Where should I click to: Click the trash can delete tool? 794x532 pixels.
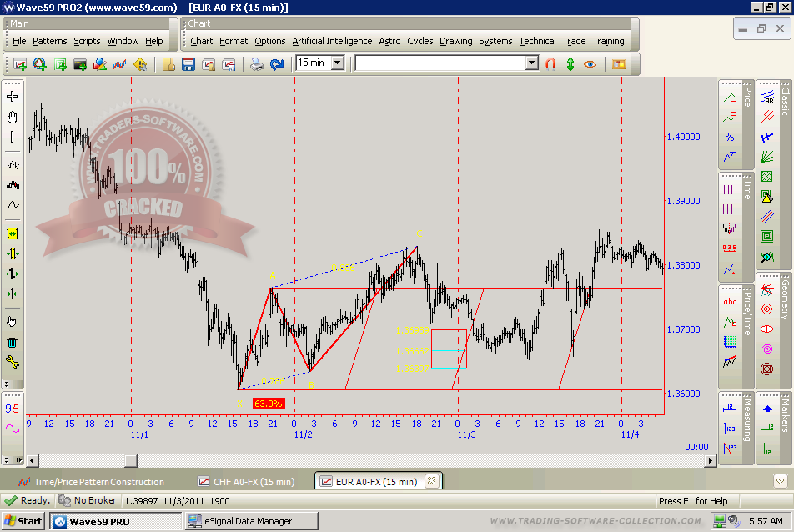(x=13, y=342)
